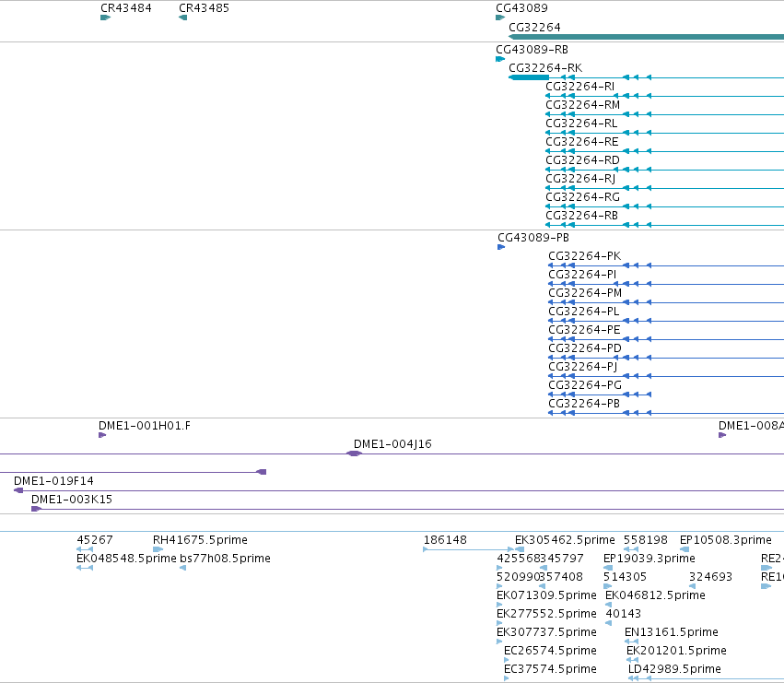Viewport: 784px width, 683px height.
Task: Select the thick exon block of CG32264-RK
Action: click(529, 77)
